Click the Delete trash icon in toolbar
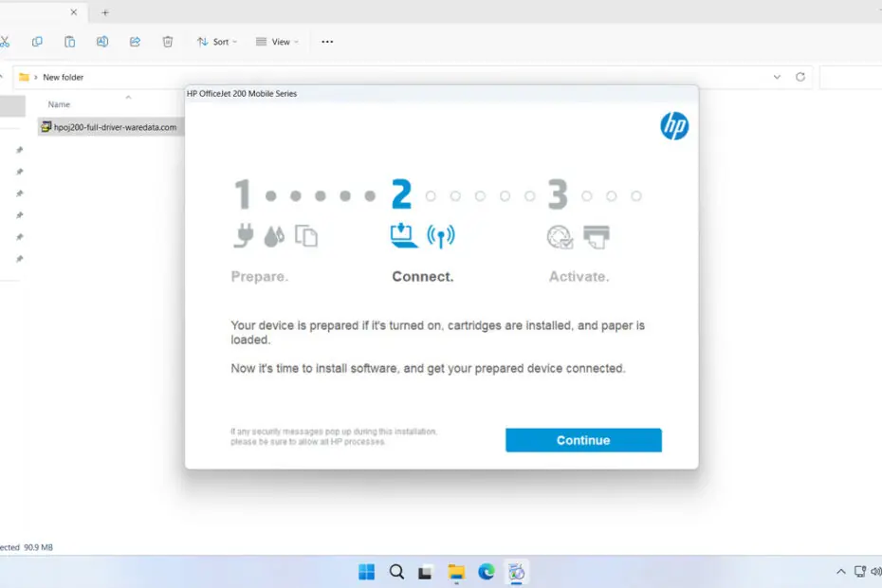The image size is (882, 588). 168,42
